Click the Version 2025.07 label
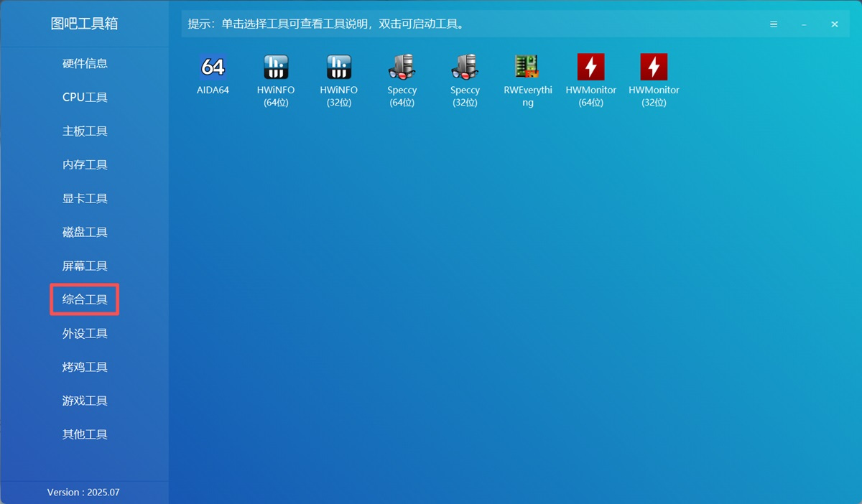Image resolution: width=862 pixels, height=504 pixels. coord(84,492)
